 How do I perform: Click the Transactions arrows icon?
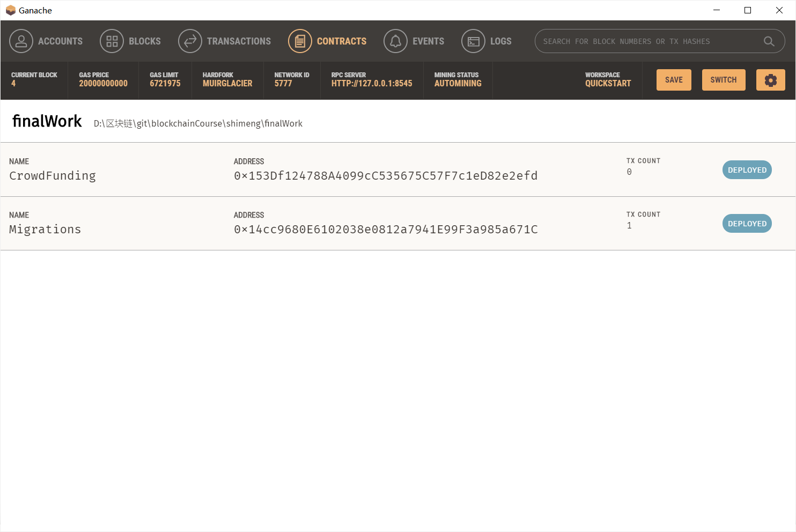pos(190,41)
